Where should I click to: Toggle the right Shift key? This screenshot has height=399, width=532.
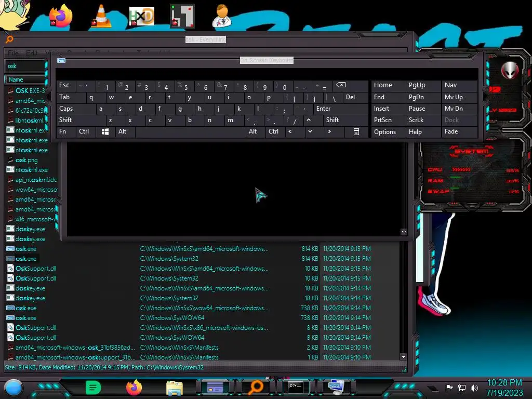[x=345, y=120]
